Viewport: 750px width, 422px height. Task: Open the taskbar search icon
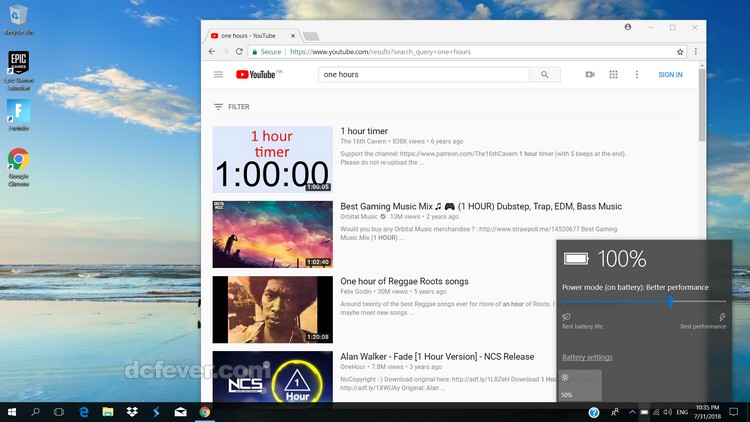[x=35, y=412]
